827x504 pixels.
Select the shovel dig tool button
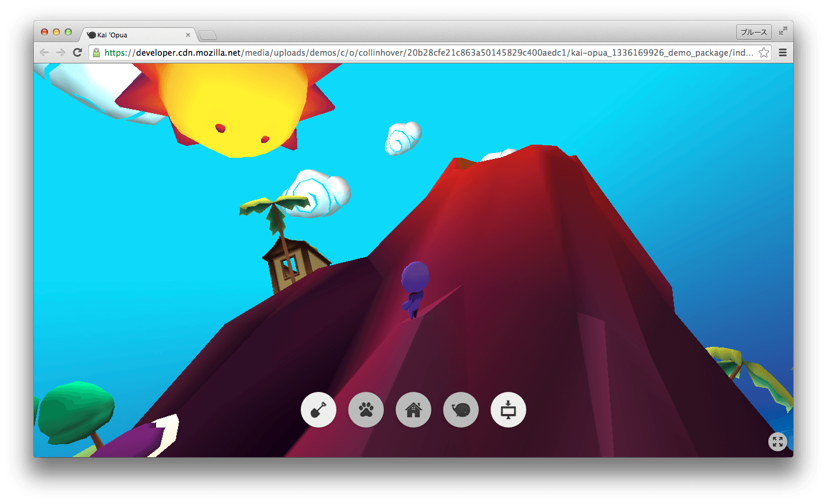[x=319, y=410]
